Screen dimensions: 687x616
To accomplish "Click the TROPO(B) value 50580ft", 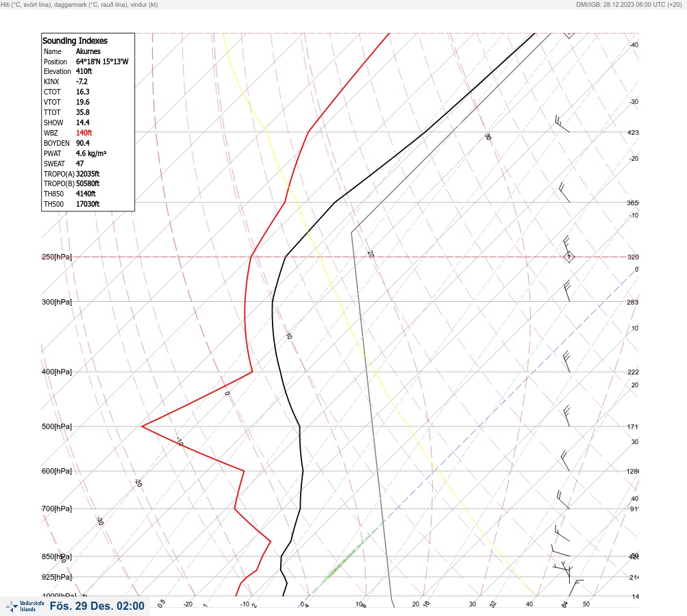I will (x=88, y=183).
